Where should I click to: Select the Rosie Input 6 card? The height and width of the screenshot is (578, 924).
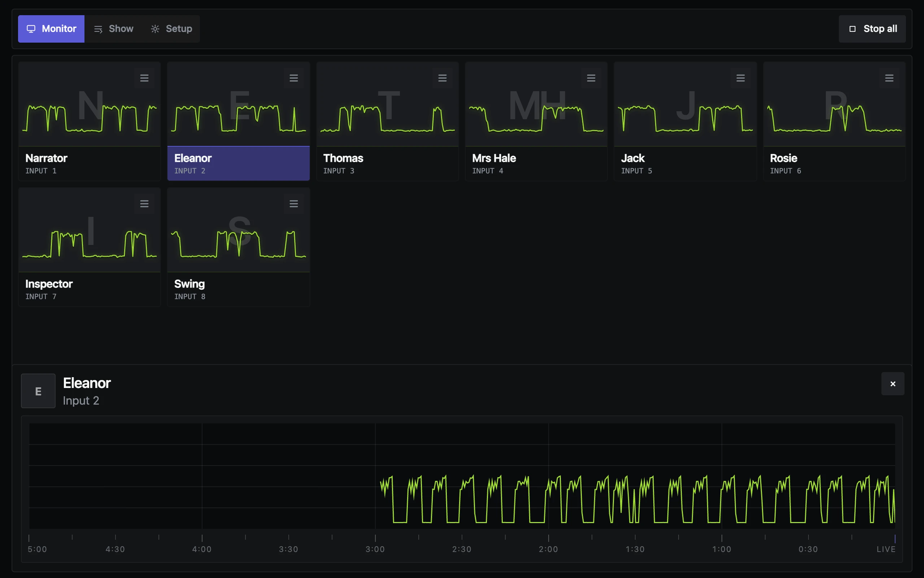pos(834,122)
